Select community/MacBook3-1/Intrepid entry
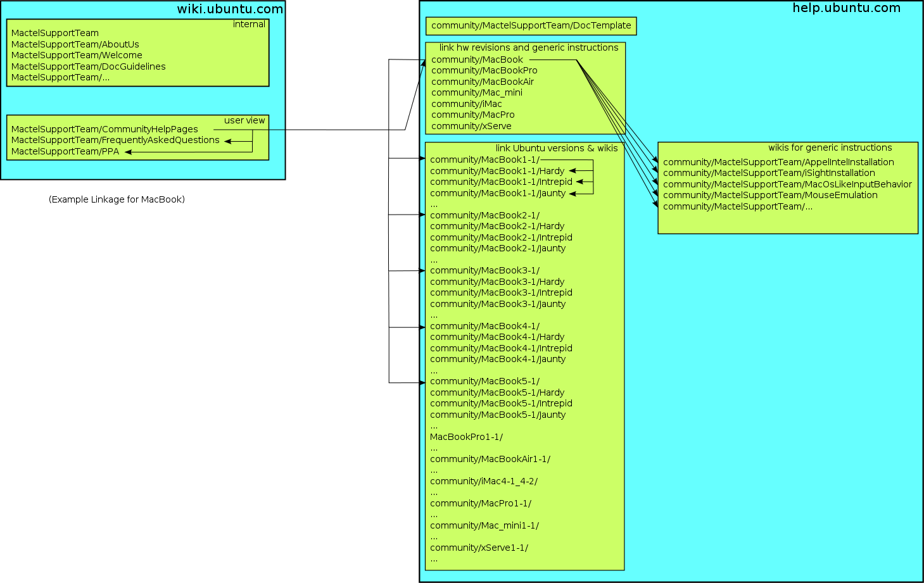The width and height of the screenshot is (924, 583). pos(501,292)
